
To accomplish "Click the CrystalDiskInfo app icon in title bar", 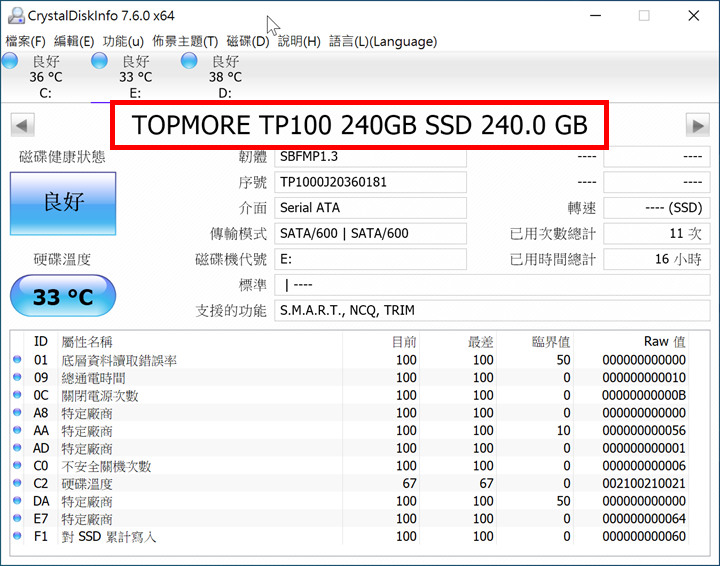I will click(x=16, y=16).
